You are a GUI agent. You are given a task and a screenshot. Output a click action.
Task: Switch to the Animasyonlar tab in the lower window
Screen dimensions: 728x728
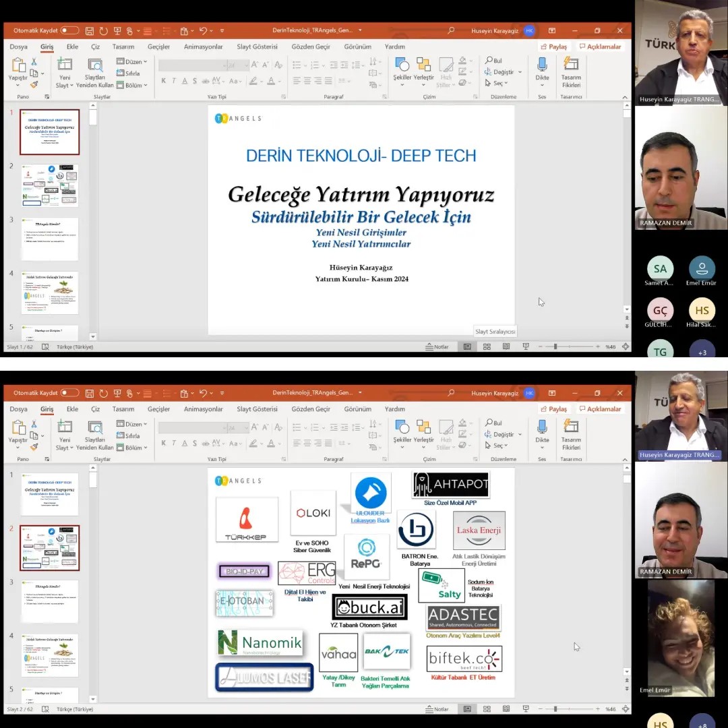(203, 409)
